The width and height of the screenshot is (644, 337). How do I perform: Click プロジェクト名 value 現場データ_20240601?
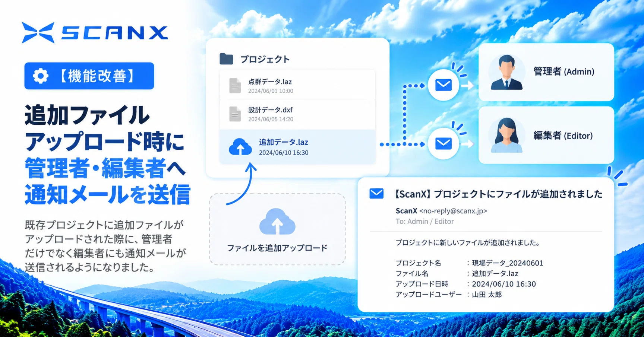click(x=508, y=263)
